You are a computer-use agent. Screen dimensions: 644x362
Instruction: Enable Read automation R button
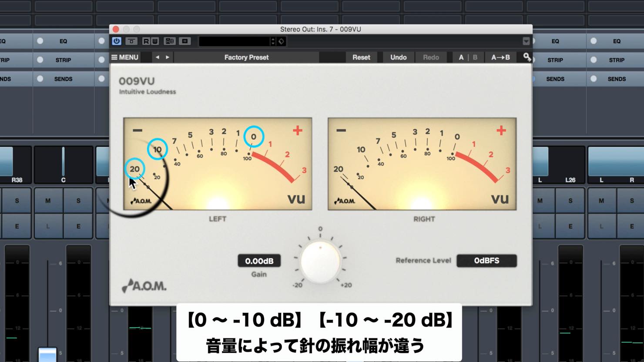pos(146,41)
